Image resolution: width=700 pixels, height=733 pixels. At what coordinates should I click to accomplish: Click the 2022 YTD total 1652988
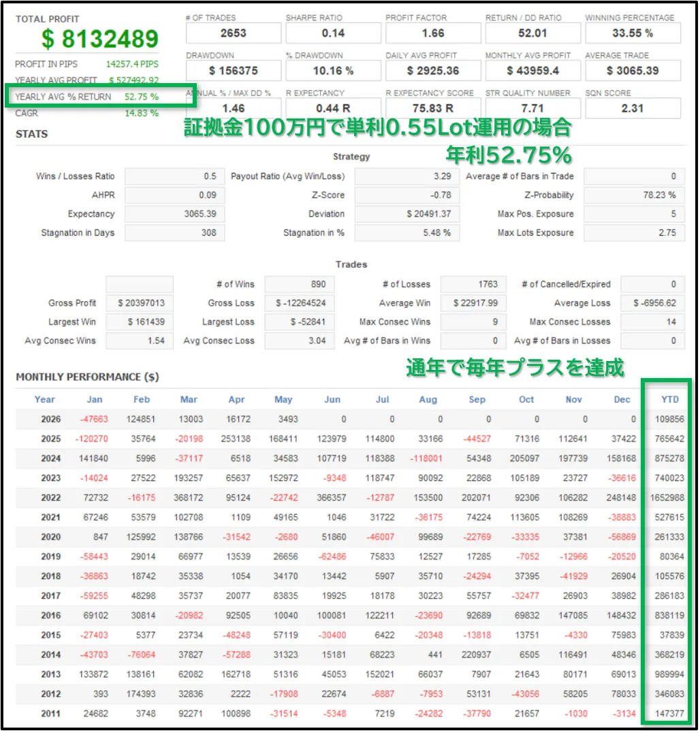[667, 498]
